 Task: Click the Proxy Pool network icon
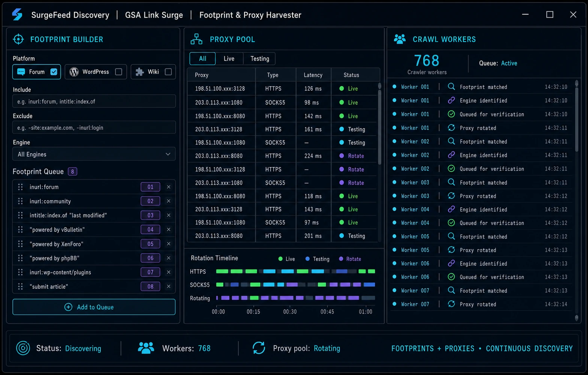click(x=196, y=39)
